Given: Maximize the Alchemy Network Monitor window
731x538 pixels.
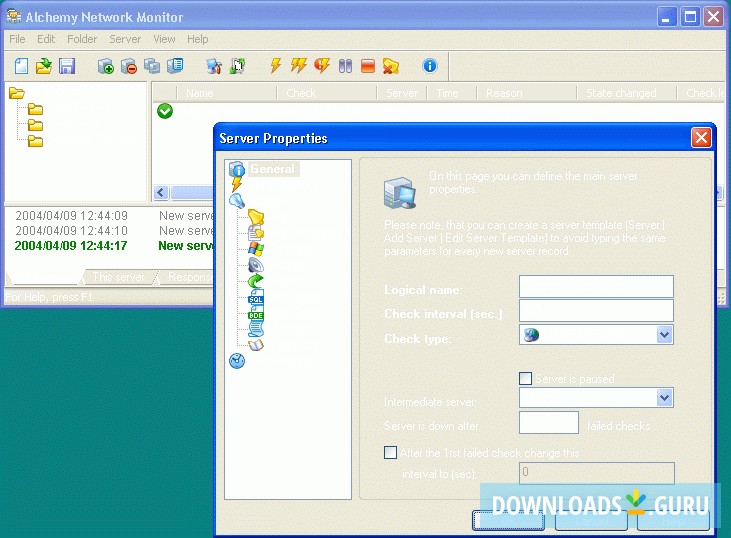Looking at the screenshot, I should [x=690, y=17].
